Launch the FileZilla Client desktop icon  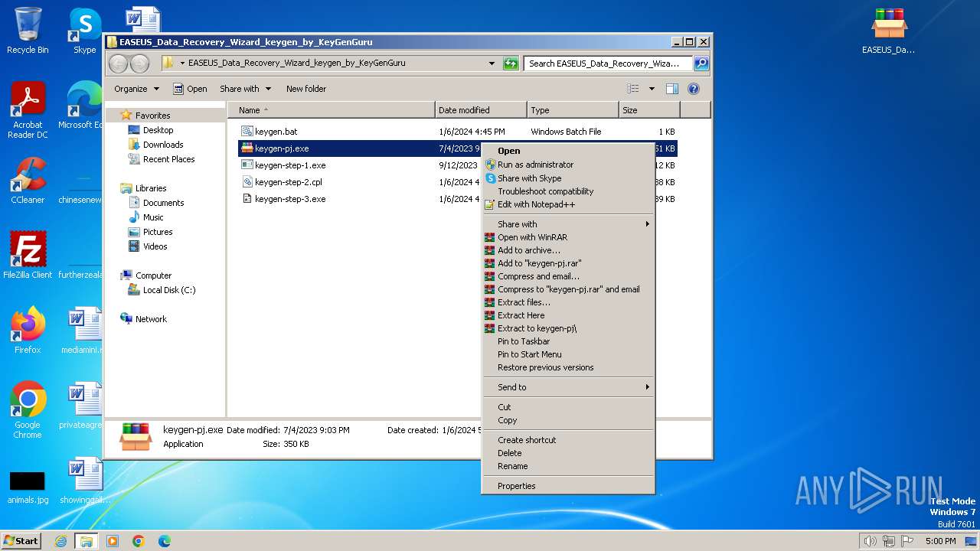(x=28, y=255)
